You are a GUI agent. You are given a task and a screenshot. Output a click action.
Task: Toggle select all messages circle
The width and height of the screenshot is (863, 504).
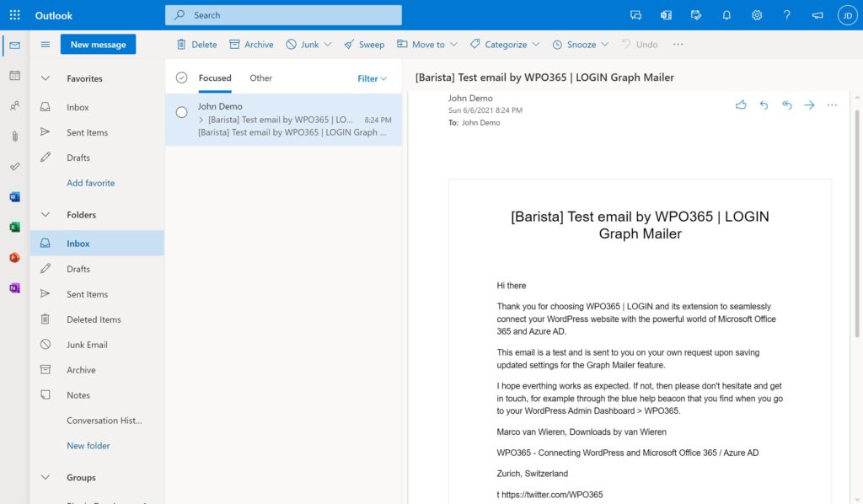[182, 78]
